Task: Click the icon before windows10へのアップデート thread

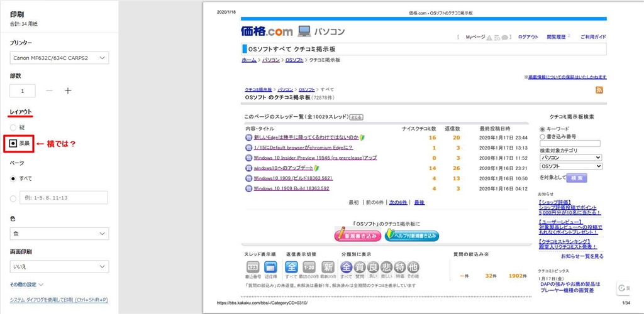Action: tap(248, 168)
